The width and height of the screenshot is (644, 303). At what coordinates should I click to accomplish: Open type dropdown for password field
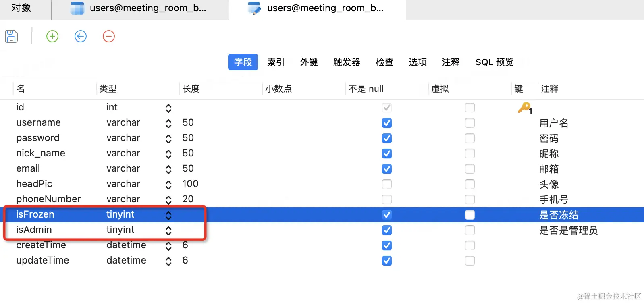coord(168,139)
